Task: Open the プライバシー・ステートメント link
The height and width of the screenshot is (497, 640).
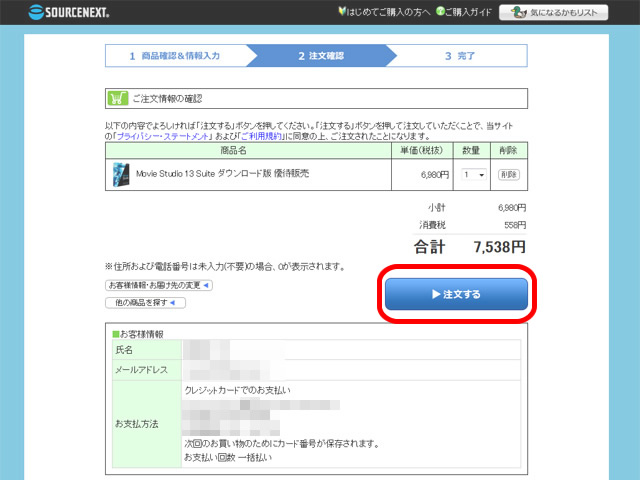Action: [x=162, y=136]
